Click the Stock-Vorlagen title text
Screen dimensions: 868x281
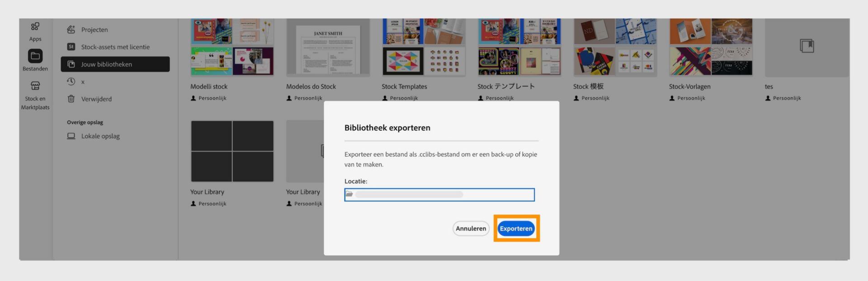pyautogui.click(x=690, y=86)
